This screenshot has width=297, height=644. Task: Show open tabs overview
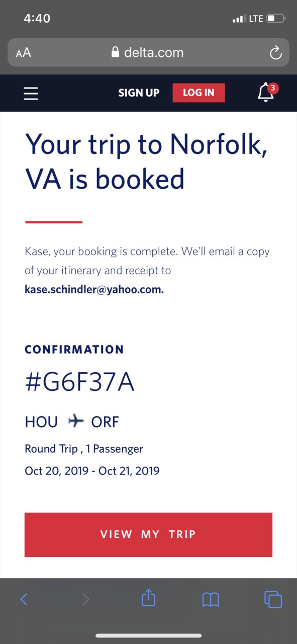(273, 599)
